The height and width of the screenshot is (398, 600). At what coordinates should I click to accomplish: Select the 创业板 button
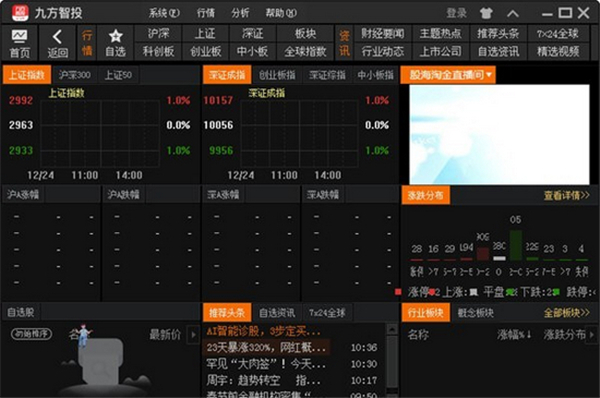click(205, 51)
